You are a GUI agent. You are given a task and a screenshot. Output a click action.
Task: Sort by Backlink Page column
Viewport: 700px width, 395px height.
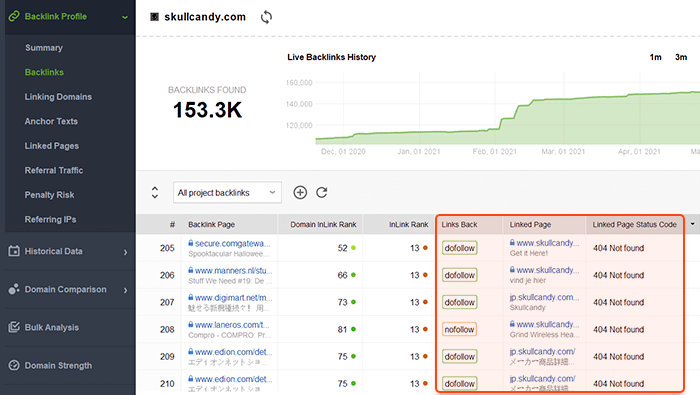point(212,225)
